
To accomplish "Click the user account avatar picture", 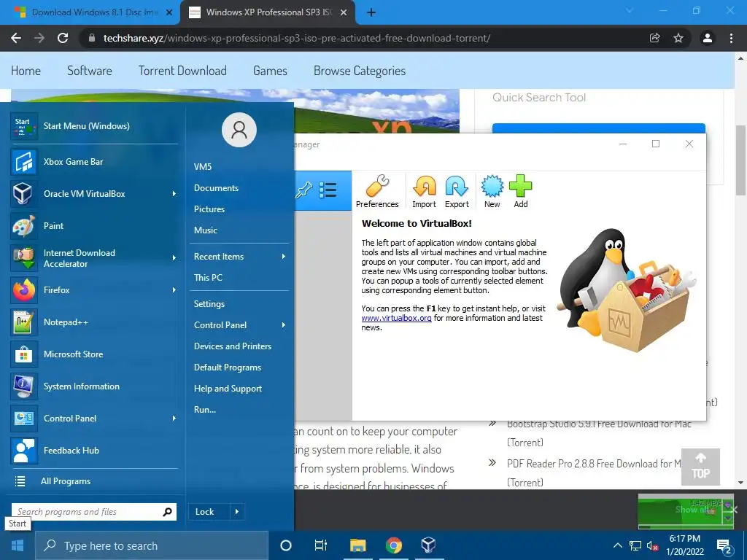I will point(239,130).
